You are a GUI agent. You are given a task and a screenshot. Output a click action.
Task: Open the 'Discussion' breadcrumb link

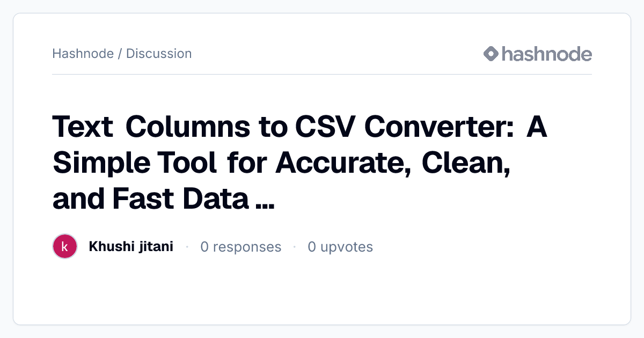(x=159, y=54)
